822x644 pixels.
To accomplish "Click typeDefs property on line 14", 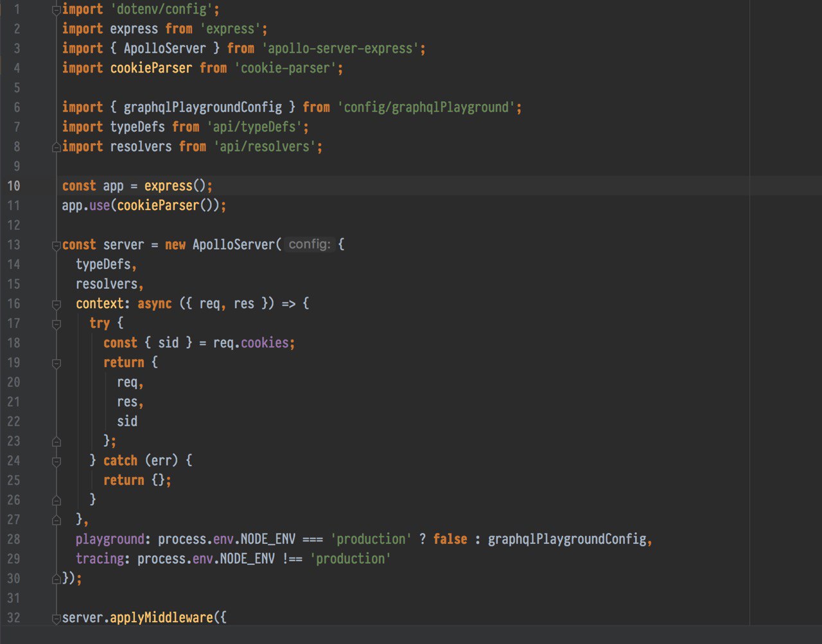I will tap(103, 265).
